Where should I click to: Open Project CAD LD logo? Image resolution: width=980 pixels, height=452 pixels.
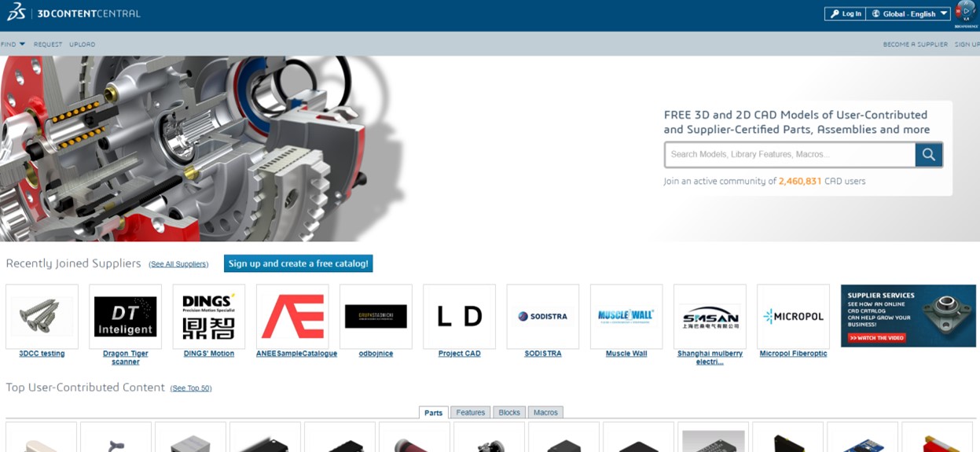pos(459,317)
